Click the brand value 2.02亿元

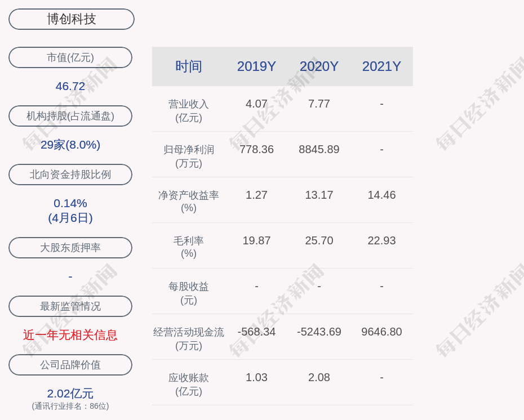coord(70,394)
